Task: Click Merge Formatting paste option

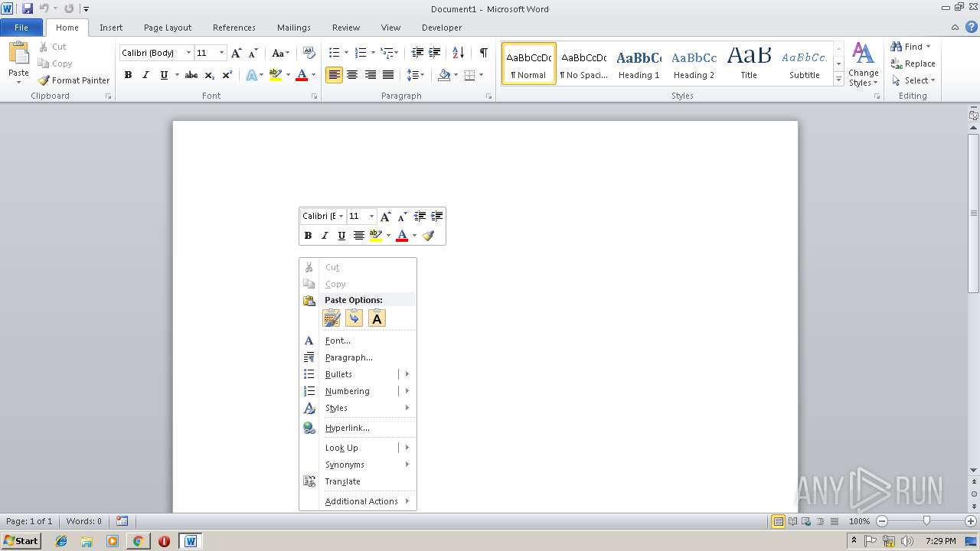Action: coord(354,318)
